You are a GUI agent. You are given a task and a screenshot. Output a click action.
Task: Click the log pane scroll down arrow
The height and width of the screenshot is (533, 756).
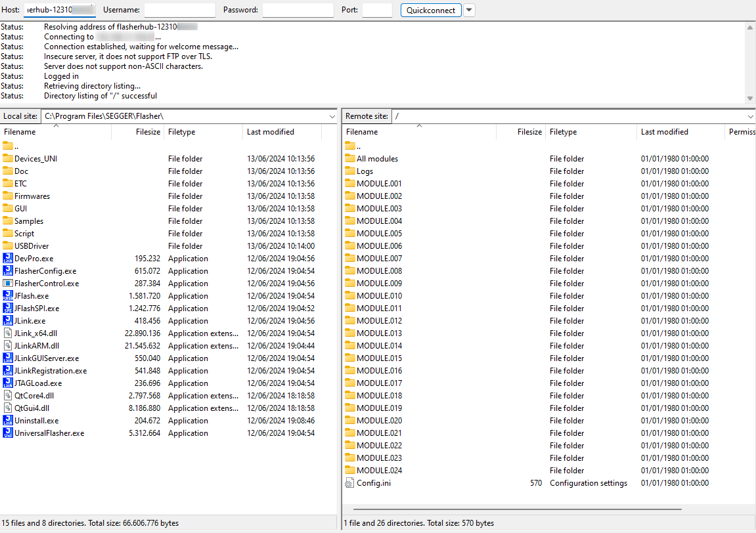[x=750, y=98]
